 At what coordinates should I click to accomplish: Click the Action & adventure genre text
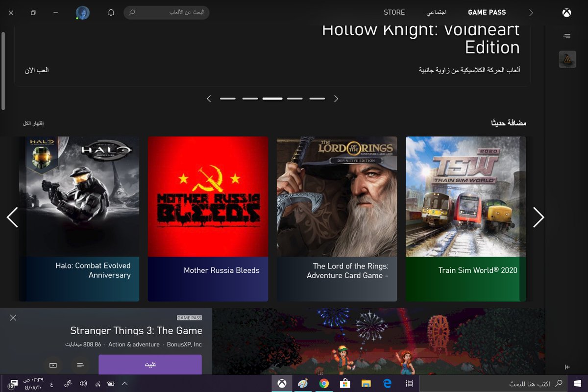coord(134,344)
